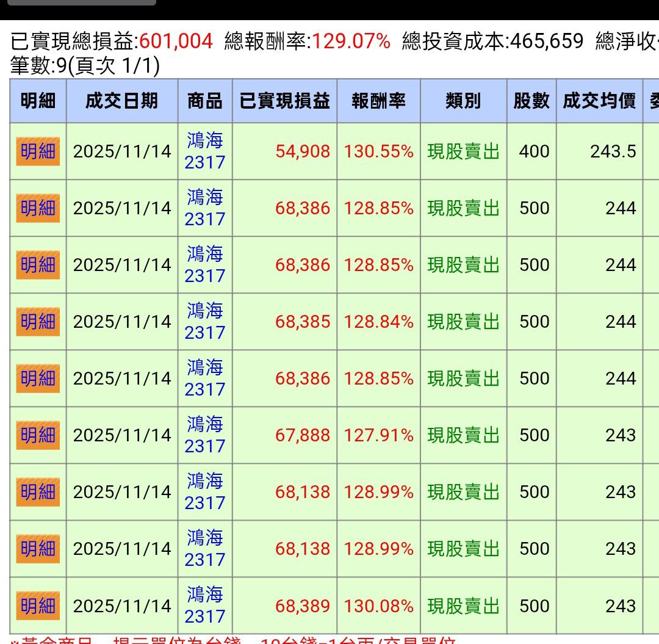Click 現股賣出 in the 67,888 row
Image resolution: width=659 pixels, height=644 pixels.
[464, 435]
